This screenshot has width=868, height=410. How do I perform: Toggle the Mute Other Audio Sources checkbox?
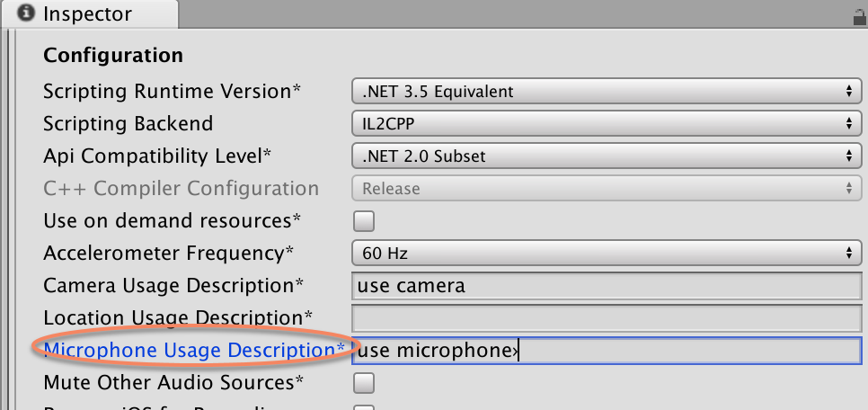[364, 383]
